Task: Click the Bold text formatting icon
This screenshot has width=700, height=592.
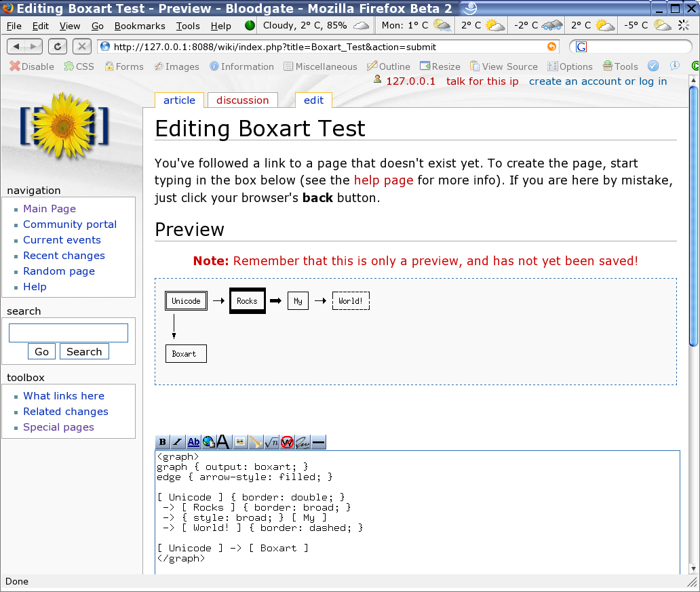Action: pyautogui.click(x=163, y=442)
